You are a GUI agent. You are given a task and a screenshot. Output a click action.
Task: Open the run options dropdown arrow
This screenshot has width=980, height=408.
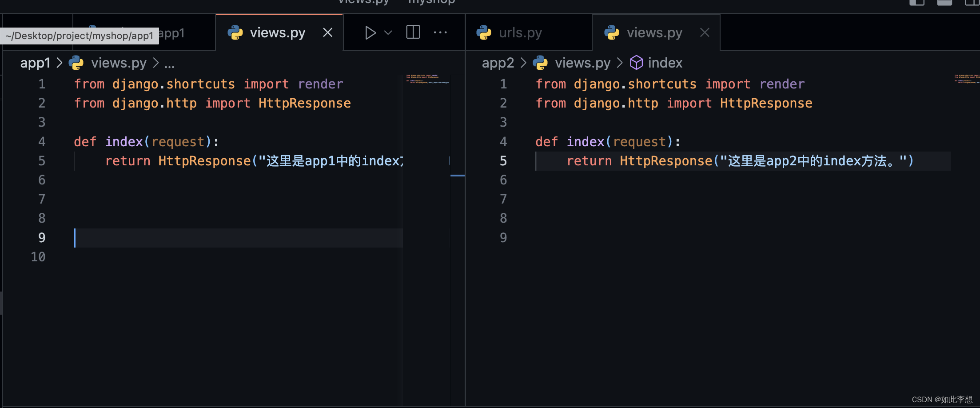point(388,32)
